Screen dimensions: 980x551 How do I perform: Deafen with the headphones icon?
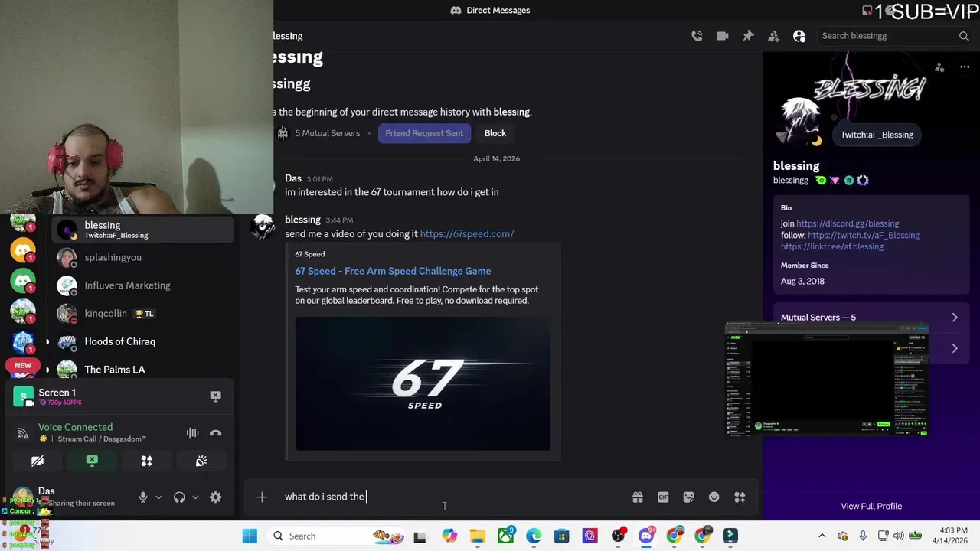[179, 497]
